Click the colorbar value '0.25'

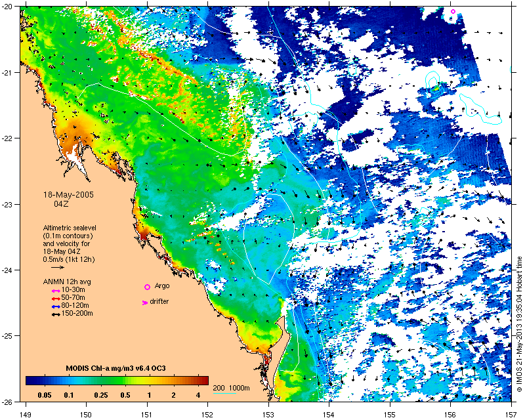pos(101,395)
